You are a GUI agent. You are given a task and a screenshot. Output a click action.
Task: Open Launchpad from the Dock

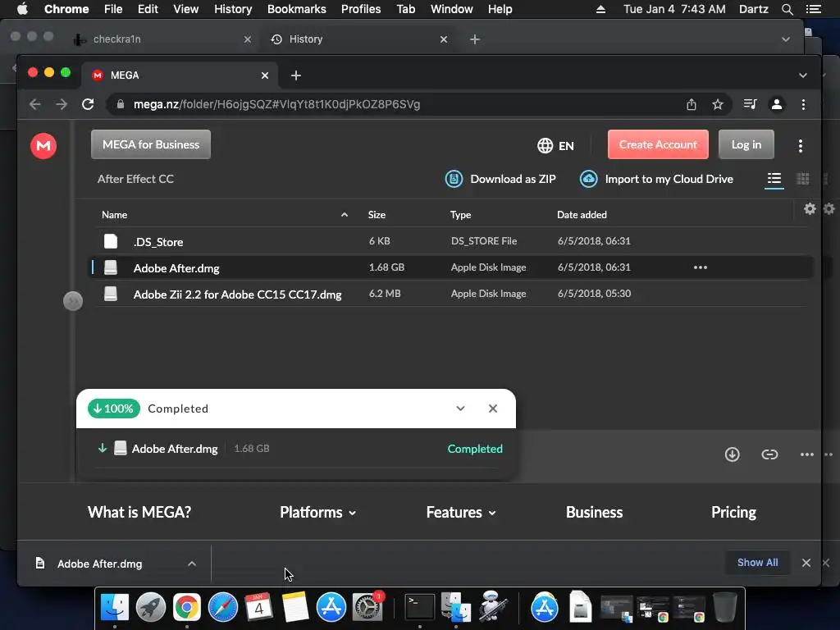[151, 607]
